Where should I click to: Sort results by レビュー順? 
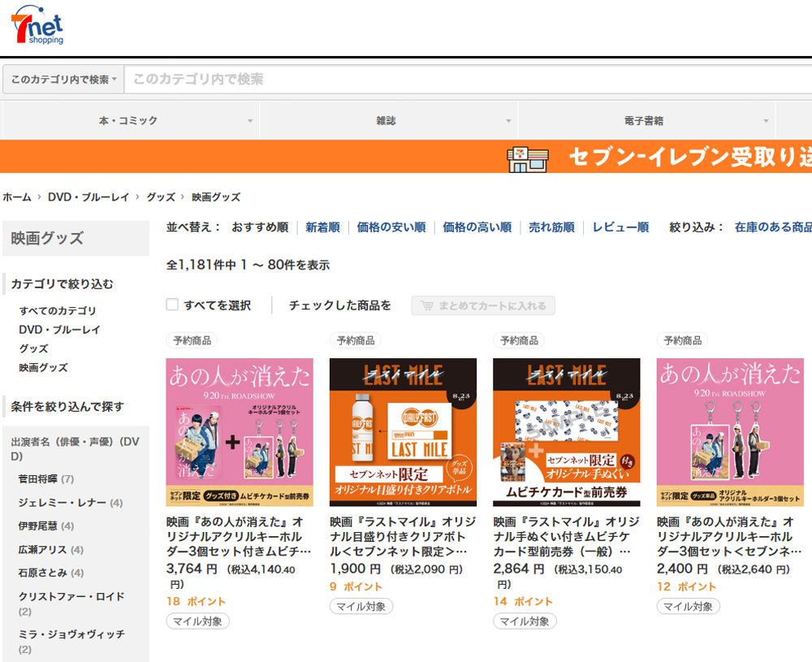click(x=620, y=227)
